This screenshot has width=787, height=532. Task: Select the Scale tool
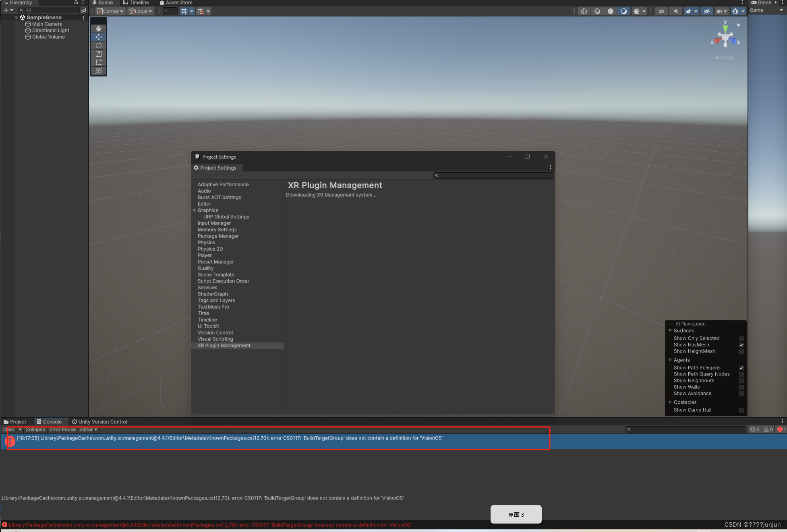tap(98, 54)
